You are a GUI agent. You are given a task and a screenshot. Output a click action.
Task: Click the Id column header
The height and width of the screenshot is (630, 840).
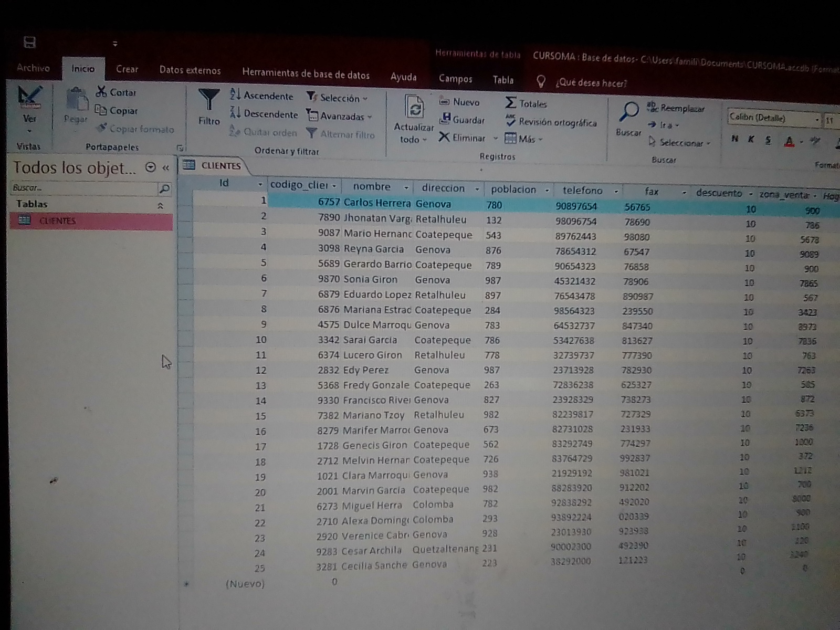click(x=224, y=183)
